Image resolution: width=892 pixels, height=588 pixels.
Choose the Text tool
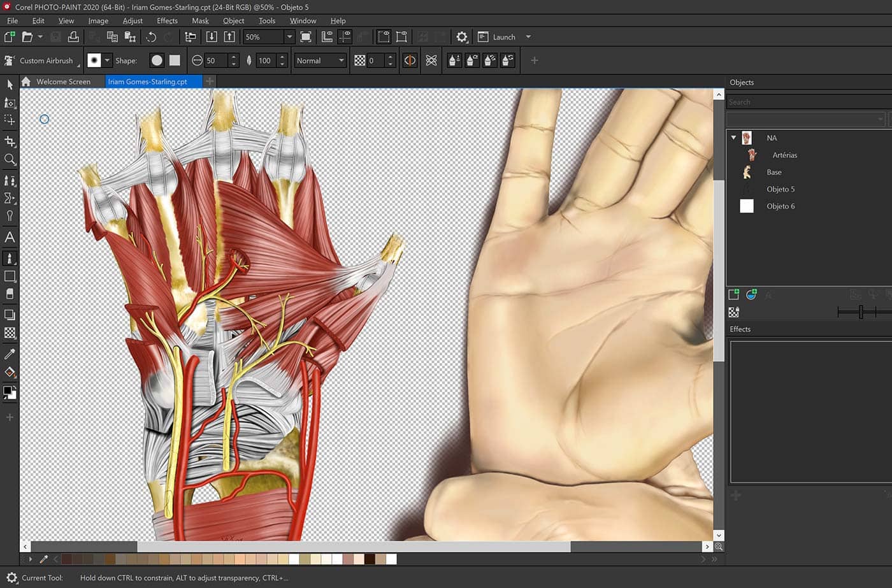tap(10, 237)
